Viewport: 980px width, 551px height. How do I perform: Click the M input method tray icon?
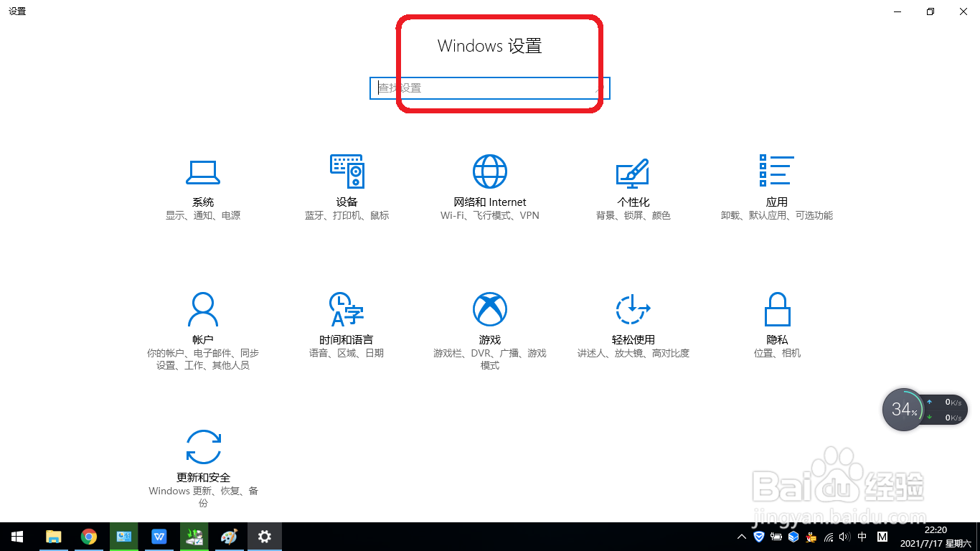coord(882,537)
